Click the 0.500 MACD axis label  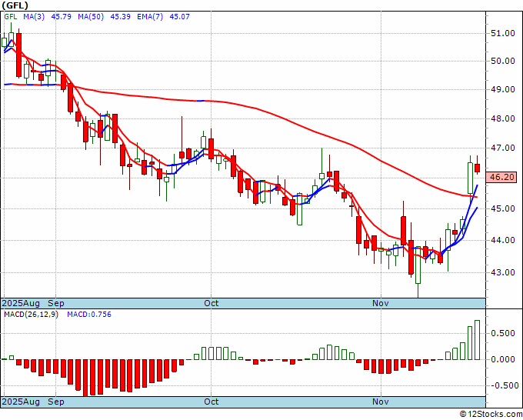[503, 333]
